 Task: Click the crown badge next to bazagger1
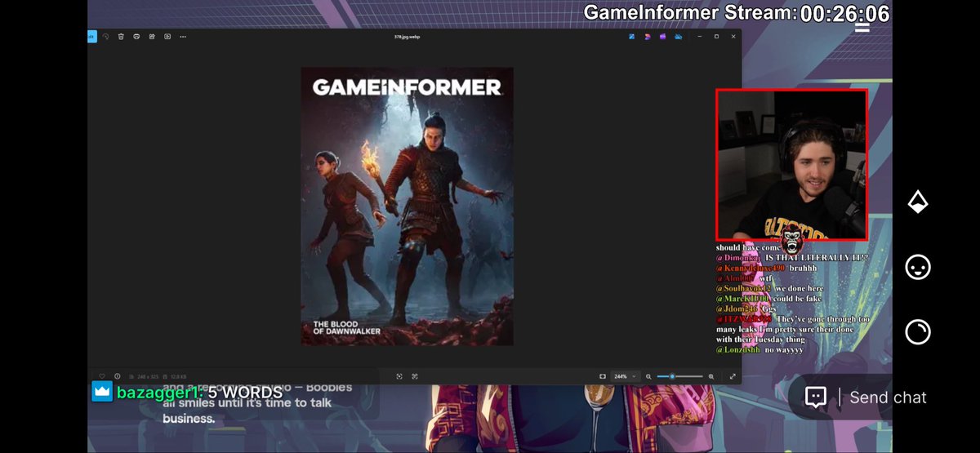tap(101, 391)
